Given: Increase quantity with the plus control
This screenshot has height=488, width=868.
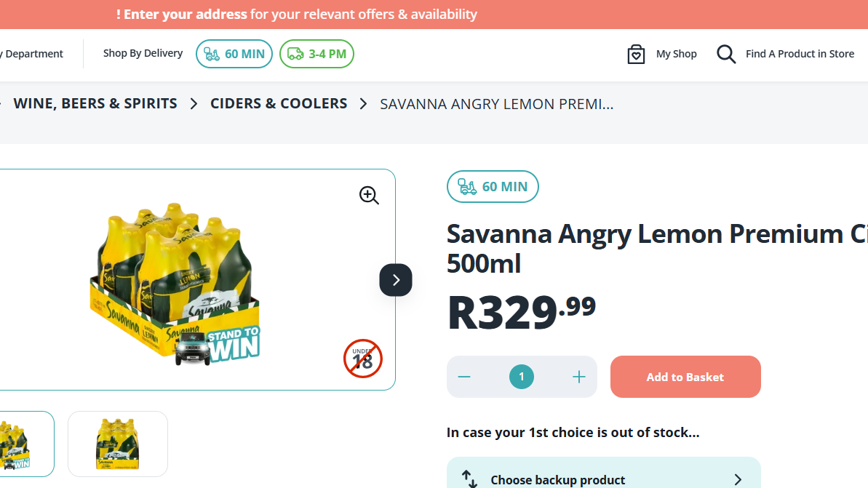Looking at the screenshot, I should point(579,377).
